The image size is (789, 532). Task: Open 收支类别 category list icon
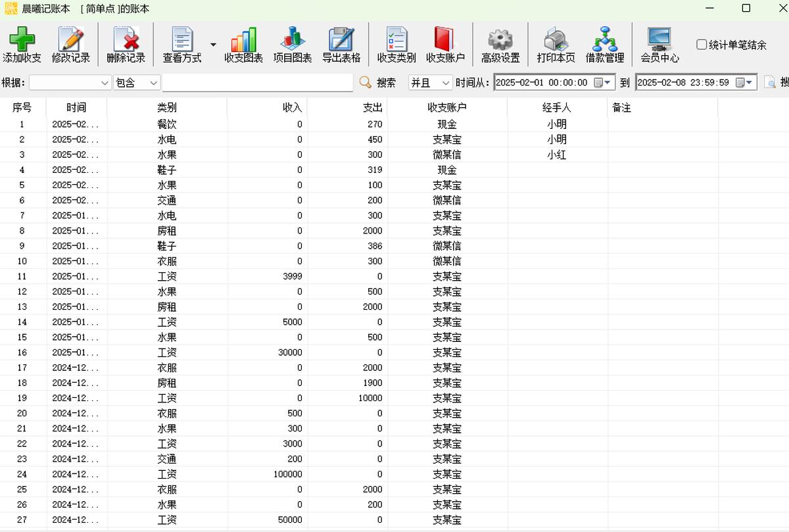(396, 39)
